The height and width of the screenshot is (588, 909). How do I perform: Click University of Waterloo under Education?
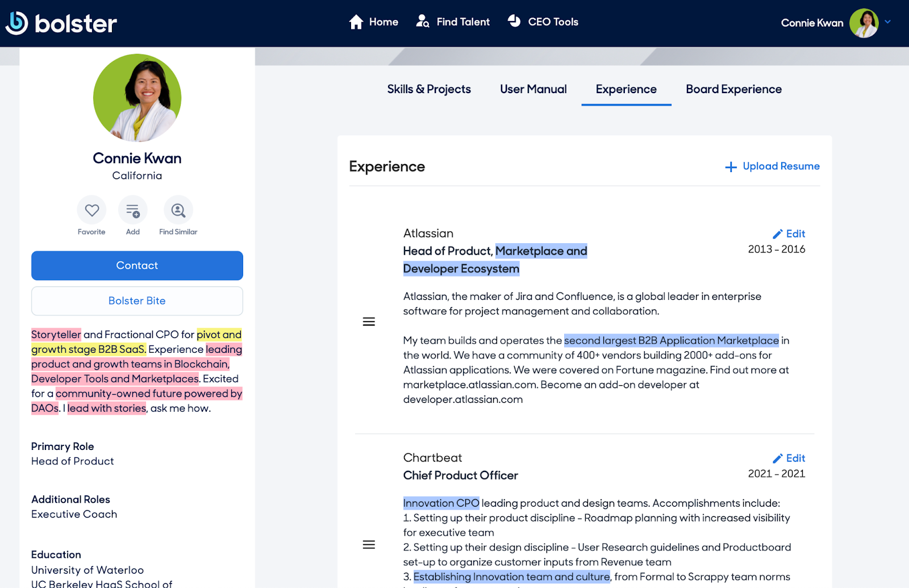(87, 570)
